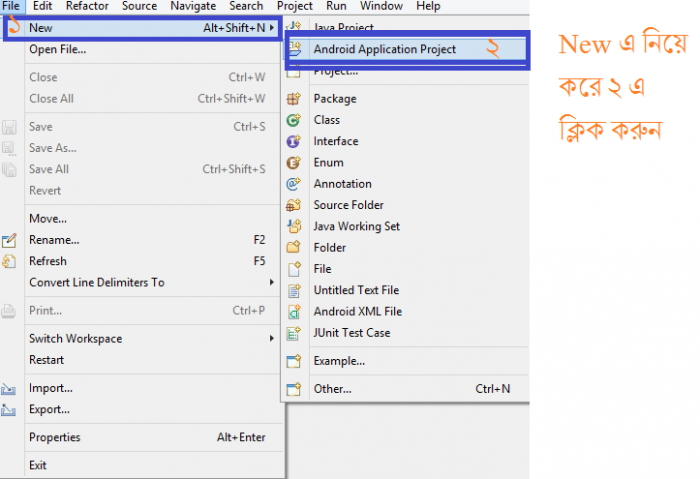Click the Export icon
The width and height of the screenshot is (700, 479).
click(8, 409)
